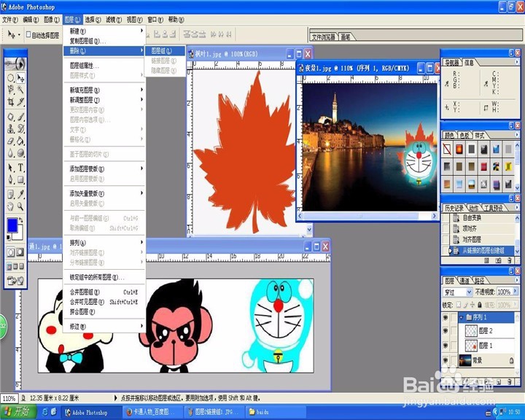Swap foreground and background colors
The width and height of the screenshot is (525, 420).
tap(20, 220)
